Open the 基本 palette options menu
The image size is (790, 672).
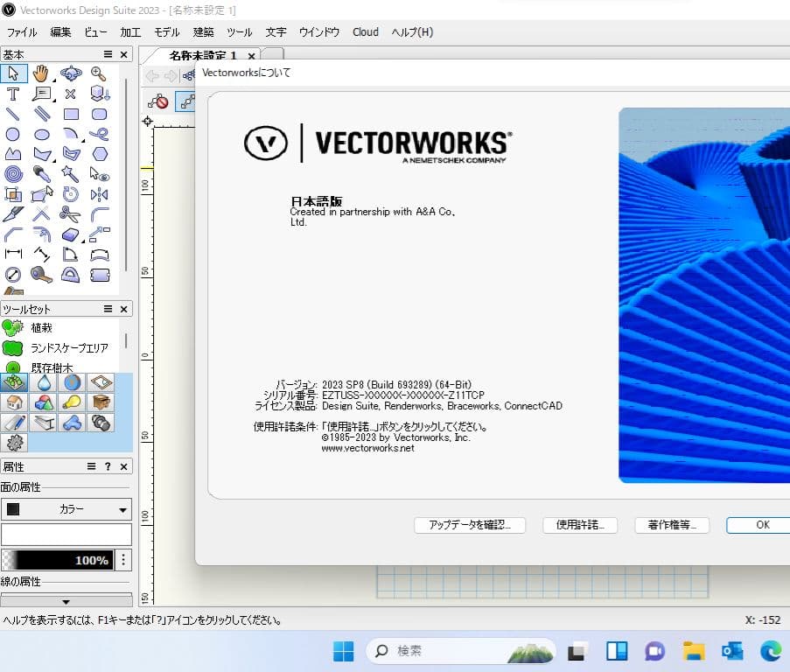107,54
